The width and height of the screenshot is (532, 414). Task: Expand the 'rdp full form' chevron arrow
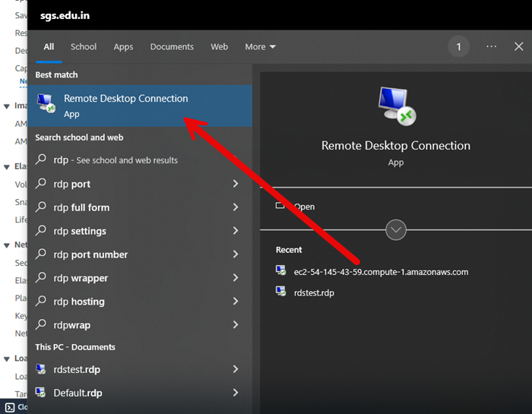coord(236,207)
